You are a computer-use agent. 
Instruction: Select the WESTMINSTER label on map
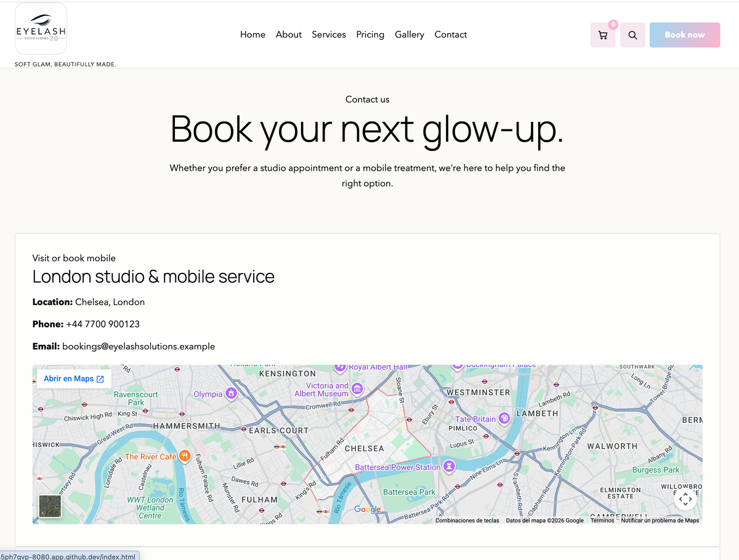tap(479, 392)
